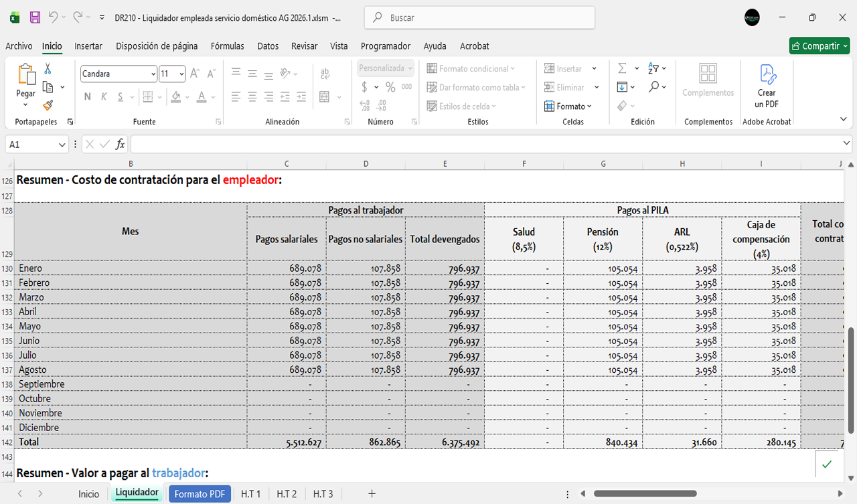This screenshot has width=857, height=504.
Task: Toggle italic formatting K button
Action: point(104,97)
